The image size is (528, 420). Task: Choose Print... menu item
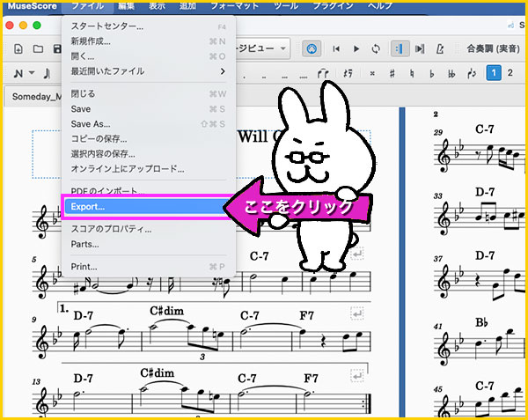point(149,267)
